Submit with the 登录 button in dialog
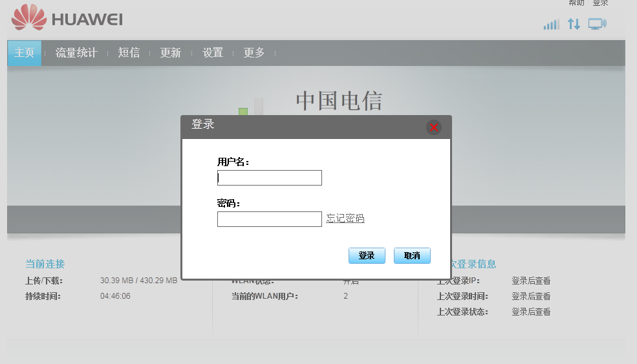The height and width of the screenshot is (364, 637). pyautogui.click(x=367, y=255)
